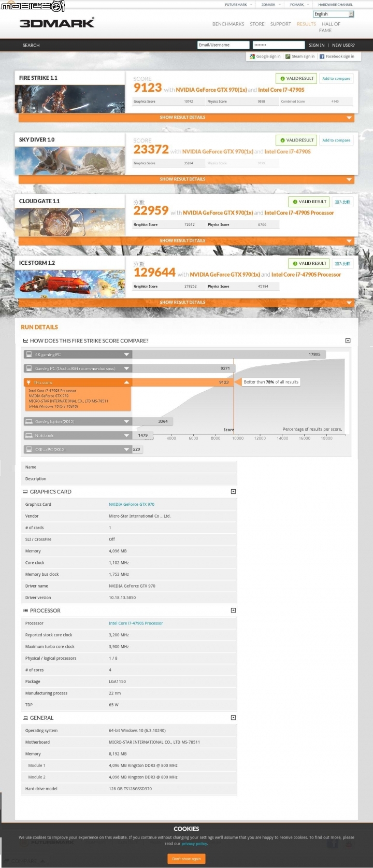
Task: Click the Cloud Gate 1.1 thumbnail image
Action: coord(69,222)
